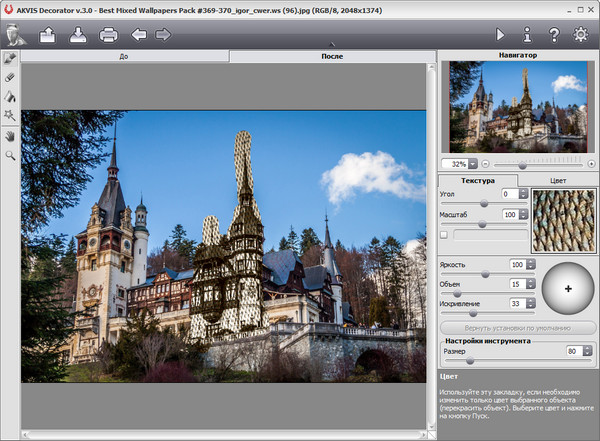Select the Hand pan tool
Screen dimensions: 600x441
tap(10, 135)
